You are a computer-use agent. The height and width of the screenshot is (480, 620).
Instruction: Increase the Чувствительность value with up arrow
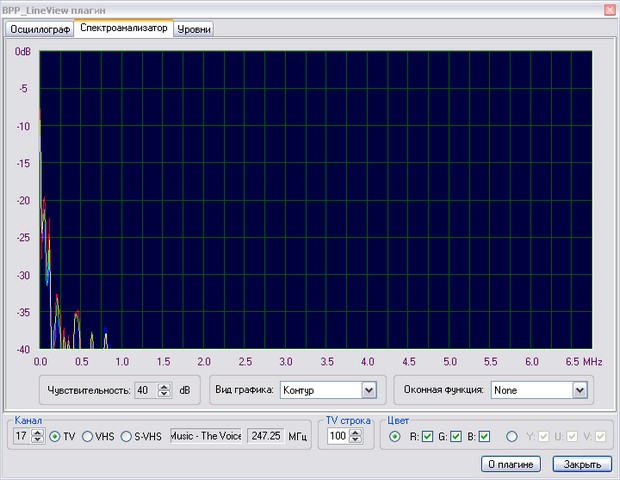(x=164, y=386)
